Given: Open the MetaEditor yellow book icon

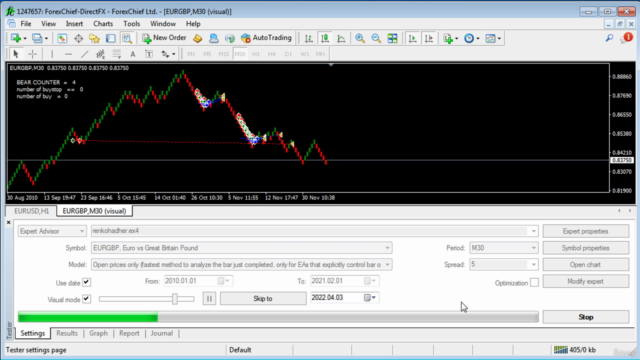Looking at the screenshot, I should point(198,38).
